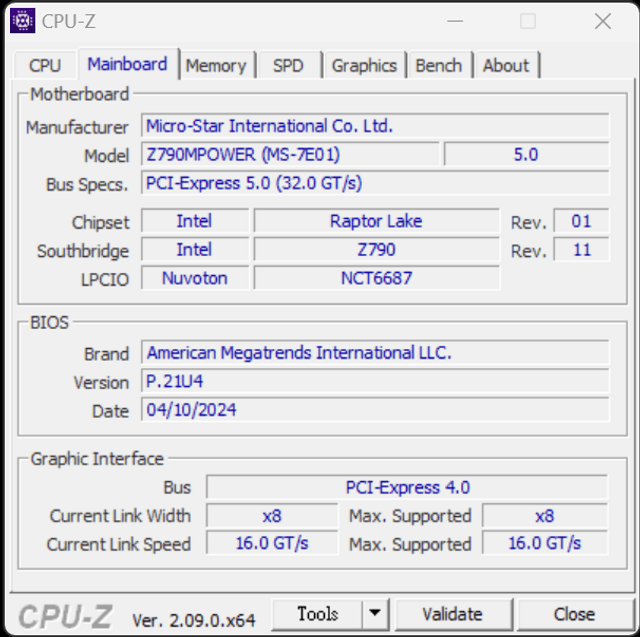Viewport: 640px width, 637px height.
Task: Click the Close button at bottom
Action: tap(574, 614)
